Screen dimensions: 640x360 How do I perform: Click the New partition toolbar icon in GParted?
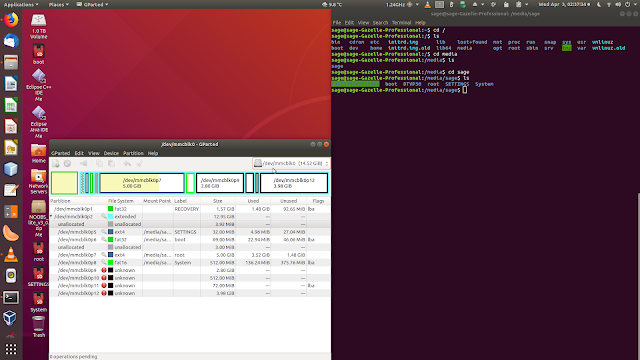click(56, 164)
